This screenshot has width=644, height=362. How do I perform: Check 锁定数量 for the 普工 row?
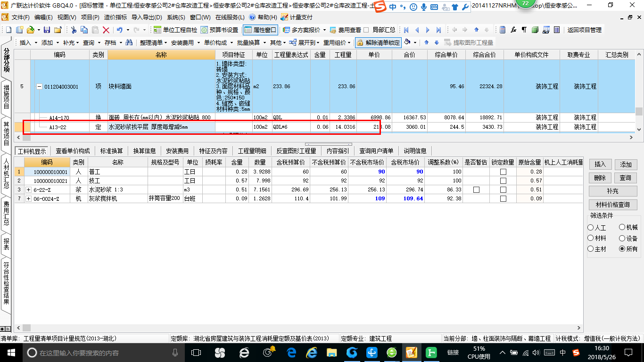(503, 172)
